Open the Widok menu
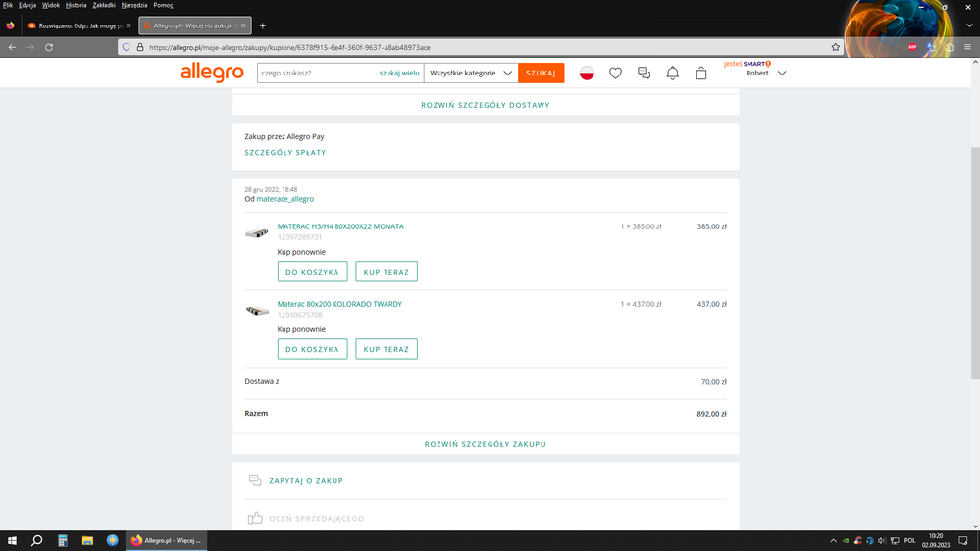Viewport: 980px width, 551px height. coord(51,5)
